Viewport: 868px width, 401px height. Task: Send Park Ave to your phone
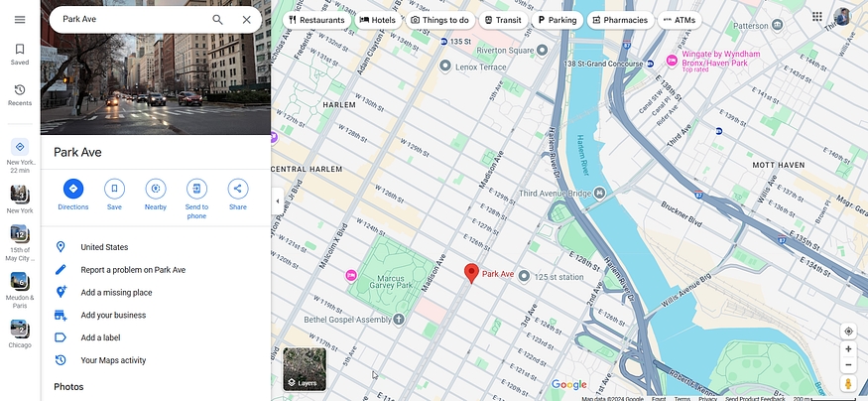[196, 199]
